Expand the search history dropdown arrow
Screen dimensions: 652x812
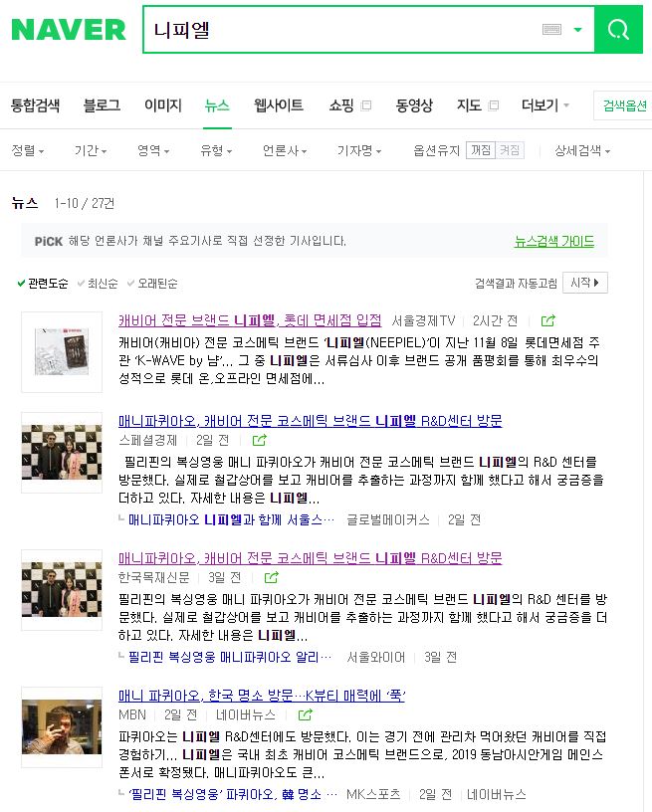point(578,30)
